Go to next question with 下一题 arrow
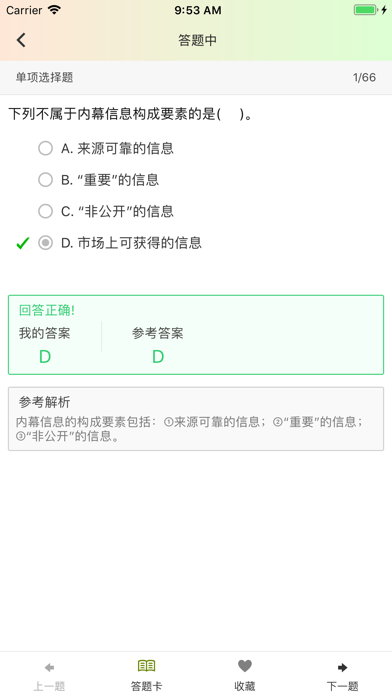This screenshot has width=392, height=696. coord(342,667)
